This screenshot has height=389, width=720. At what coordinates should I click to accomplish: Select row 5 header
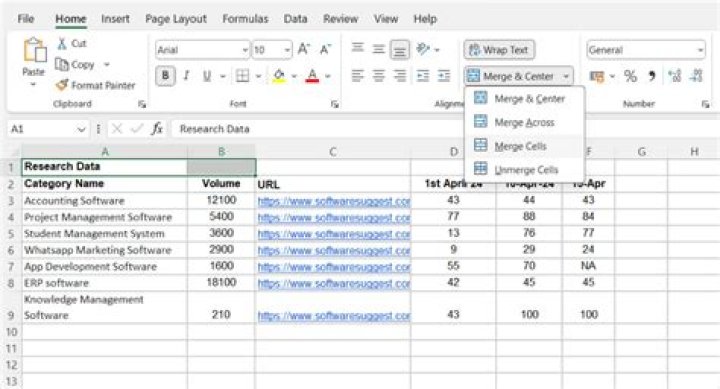pos(11,234)
